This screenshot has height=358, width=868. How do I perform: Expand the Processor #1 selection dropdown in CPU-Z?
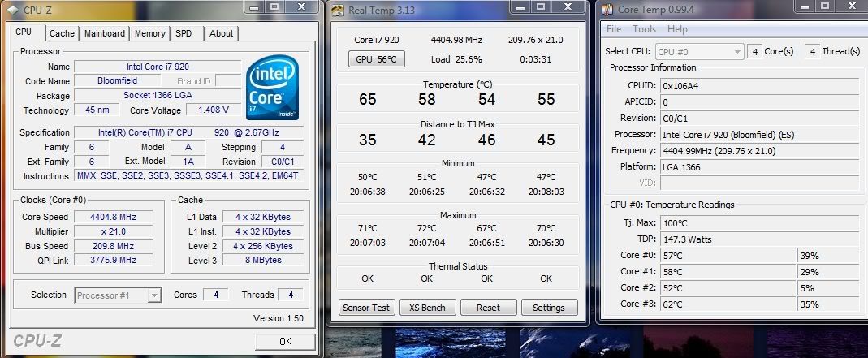(x=154, y=295)
